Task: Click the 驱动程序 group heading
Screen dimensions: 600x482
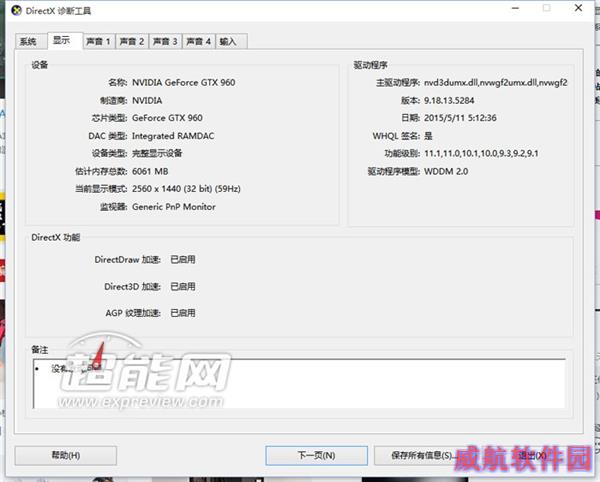Action: pyautogui.click(x=370, y=65)
